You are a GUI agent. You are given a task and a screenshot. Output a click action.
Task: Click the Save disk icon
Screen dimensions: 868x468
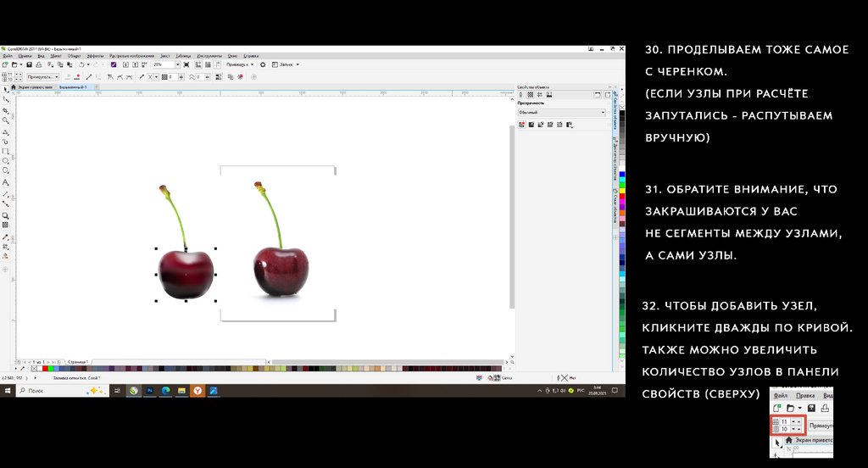coord(29,64)
